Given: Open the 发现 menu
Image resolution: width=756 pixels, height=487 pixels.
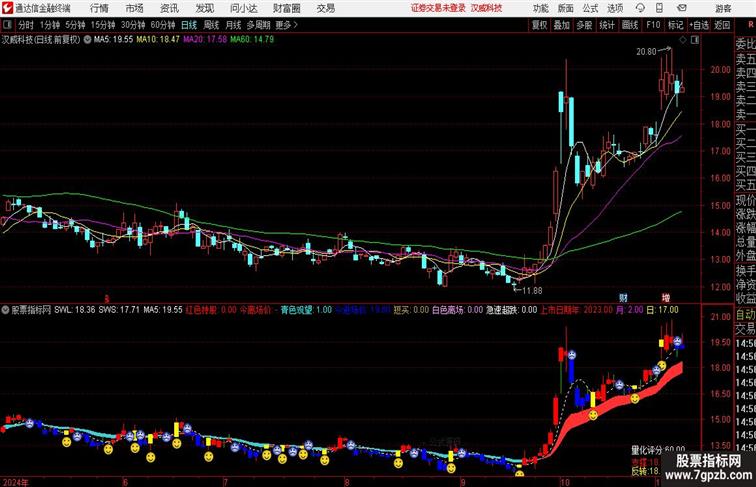Looking at the screenshot, I should pyautogui.click(x=204, y=8).
